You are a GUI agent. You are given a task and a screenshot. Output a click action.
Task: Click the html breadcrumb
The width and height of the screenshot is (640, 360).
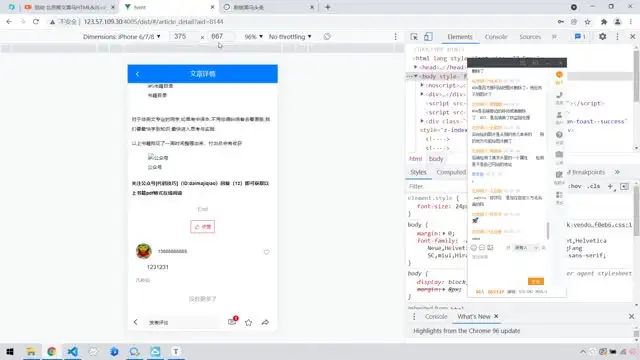coord(415,159)
